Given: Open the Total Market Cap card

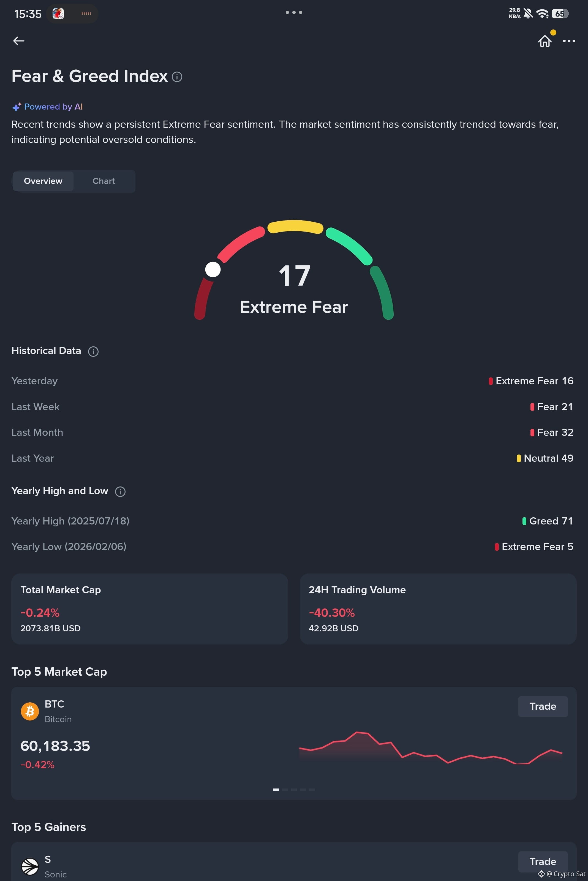Looking at the screenshot, I should (150, 609).
